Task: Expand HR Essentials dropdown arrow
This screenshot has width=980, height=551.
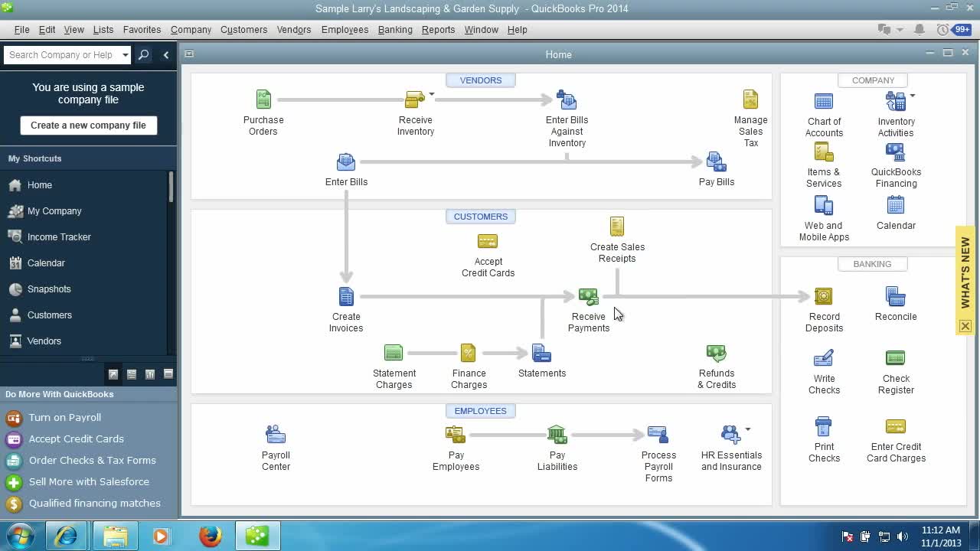Action: pos(748,429)
